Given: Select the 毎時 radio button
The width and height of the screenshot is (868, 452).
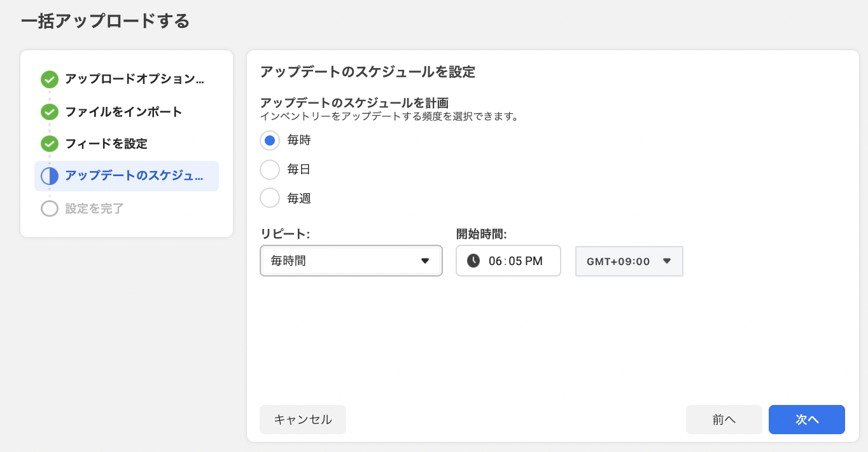Looking at the screenshot, I should pos(270,140).
